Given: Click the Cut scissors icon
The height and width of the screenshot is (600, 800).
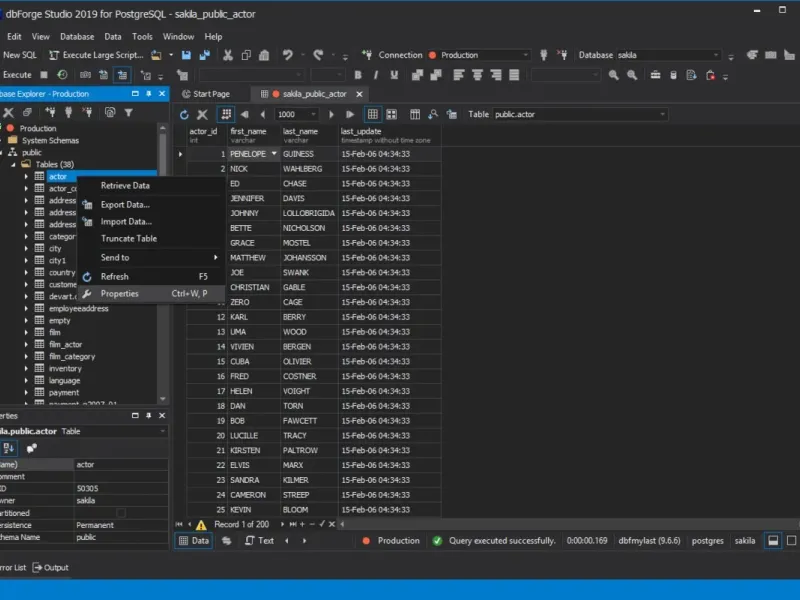Looking at the screenshot, I should [228, 55].
